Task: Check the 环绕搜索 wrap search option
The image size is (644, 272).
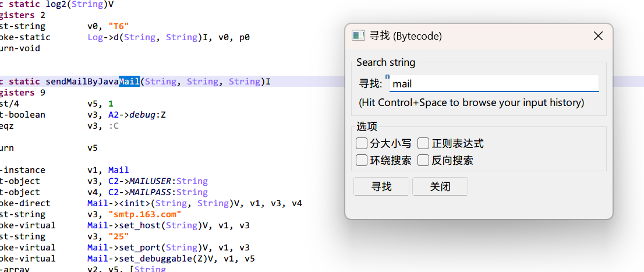Action: point(362,160)
